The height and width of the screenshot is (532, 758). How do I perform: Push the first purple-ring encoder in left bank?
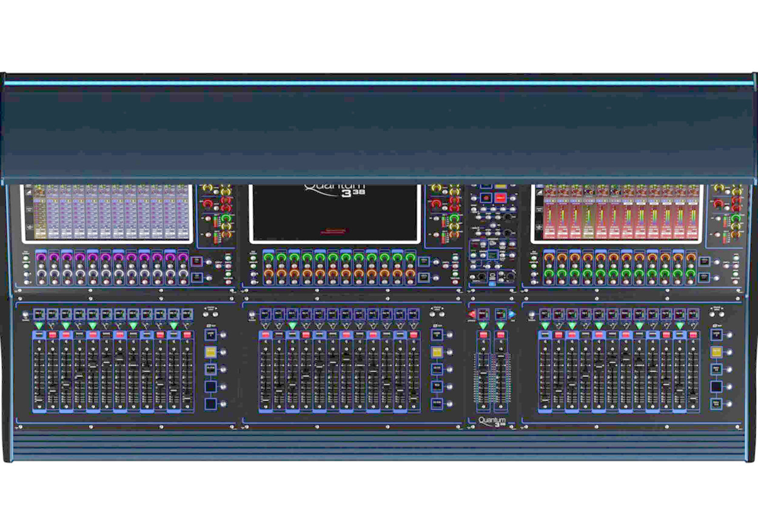tap(41, 257)
